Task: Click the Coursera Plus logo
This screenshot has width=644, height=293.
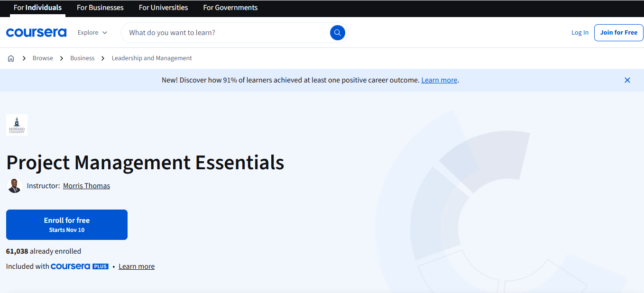Action: point(79,266)
